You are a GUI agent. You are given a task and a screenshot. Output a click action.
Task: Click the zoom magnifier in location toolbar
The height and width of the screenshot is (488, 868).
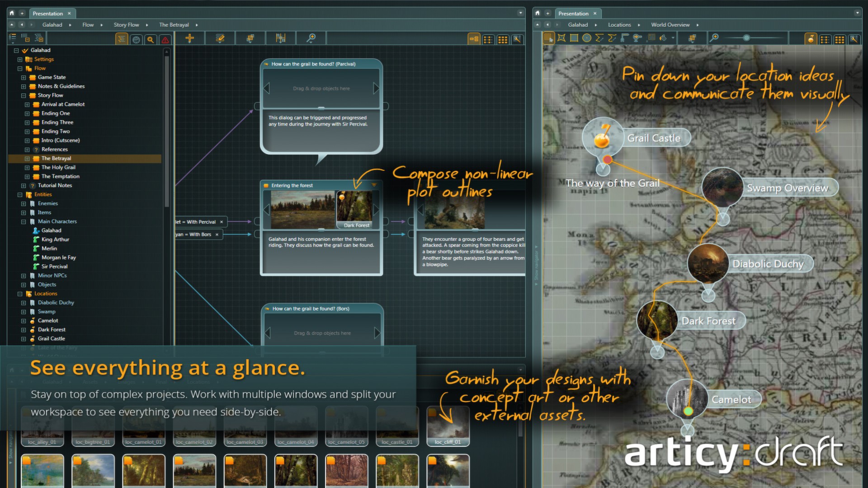point(714,38)
